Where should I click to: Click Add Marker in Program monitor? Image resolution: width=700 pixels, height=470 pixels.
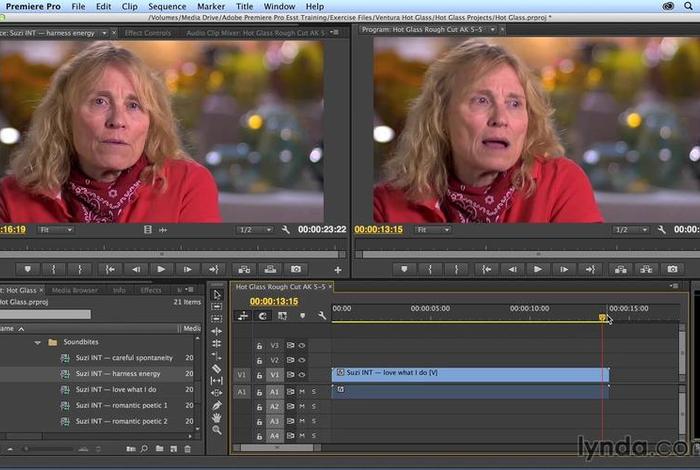pos(404,269)
